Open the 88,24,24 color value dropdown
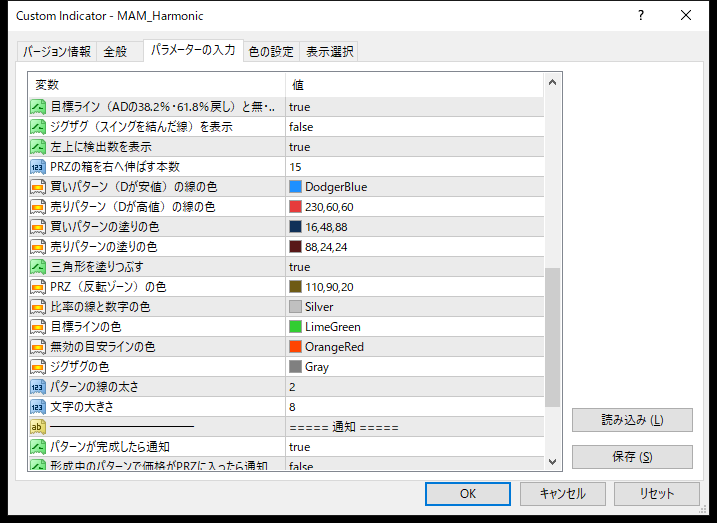This screenshot has height=523, width=717. click(414, 247)
